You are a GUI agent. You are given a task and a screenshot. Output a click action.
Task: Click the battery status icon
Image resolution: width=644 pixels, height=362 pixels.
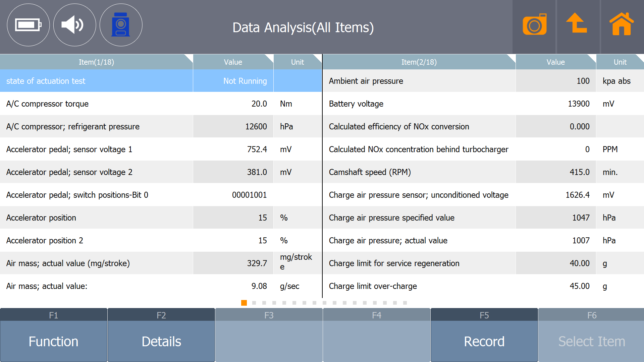(28, 25)
